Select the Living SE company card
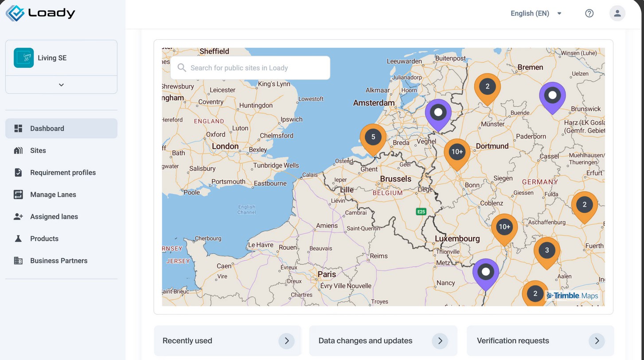 coord(61,58)
